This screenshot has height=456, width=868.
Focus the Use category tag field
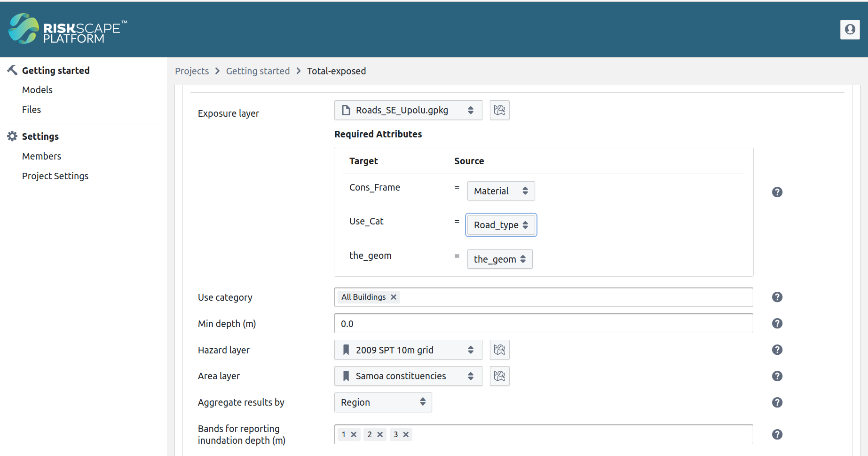click(x=543, y=297)
